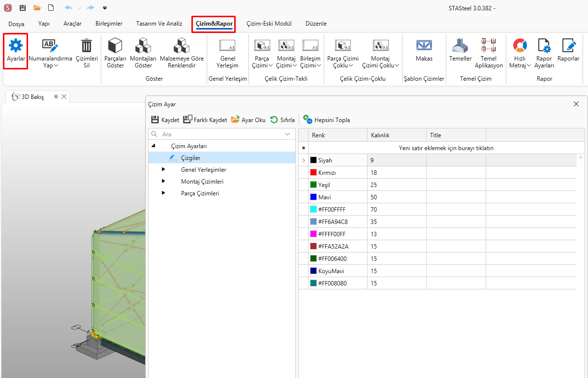Expand the Genel Yerleşimler tree node
Image resolution: width=588 pixels, height=378 pixels.
(x=163, y=169)
